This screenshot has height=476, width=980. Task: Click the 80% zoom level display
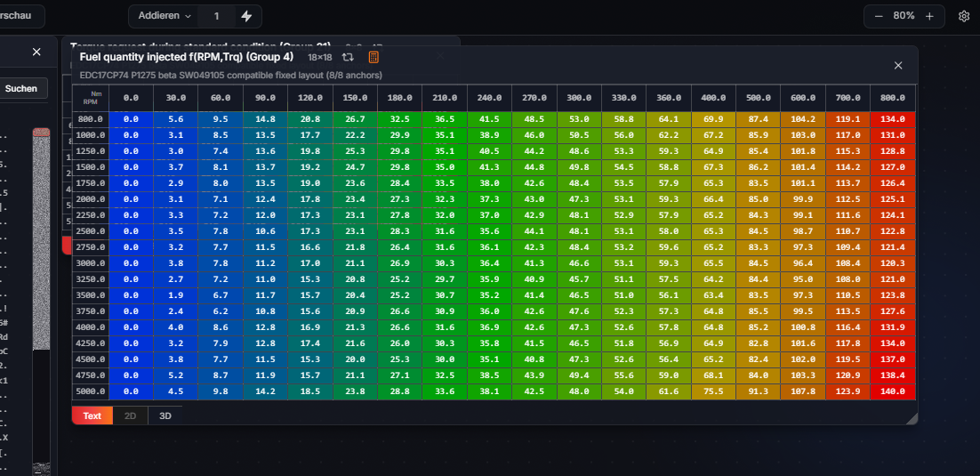coord(904,16)
